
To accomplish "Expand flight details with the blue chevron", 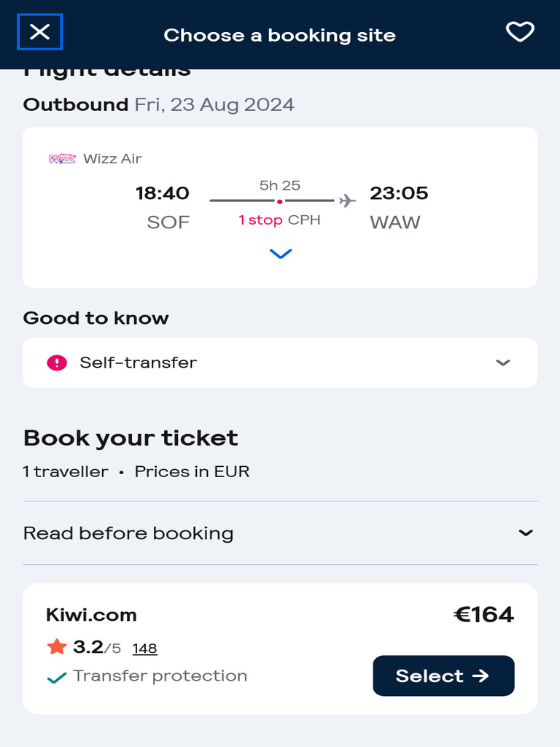I will (x=281, y=254).
